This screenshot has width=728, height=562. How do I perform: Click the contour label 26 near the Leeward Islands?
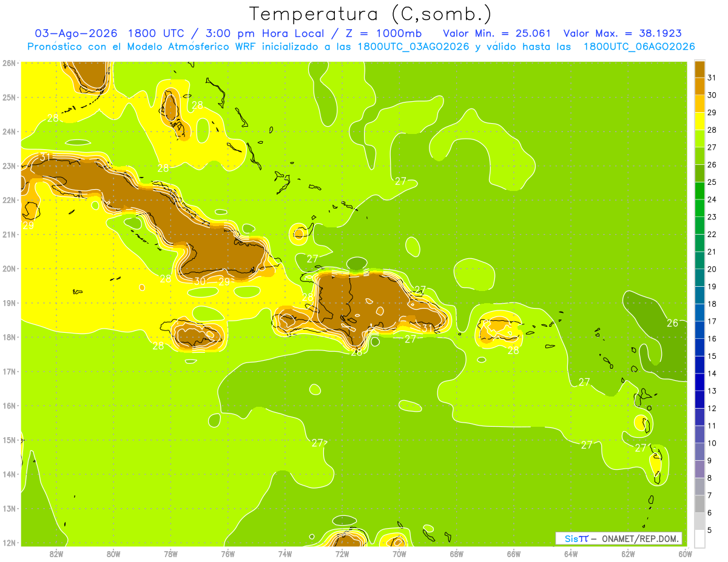point(672,323)
